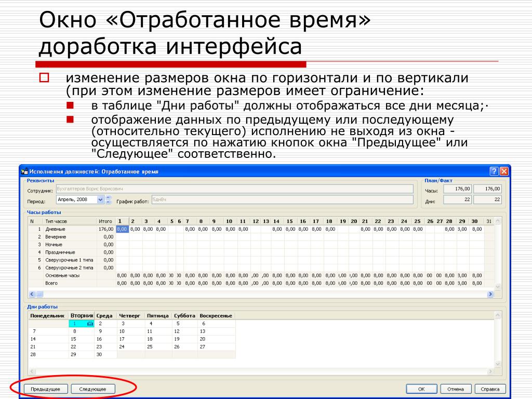
Task: Click the small icon in calendar day 1 cell
Action: (x=90, y=324)
